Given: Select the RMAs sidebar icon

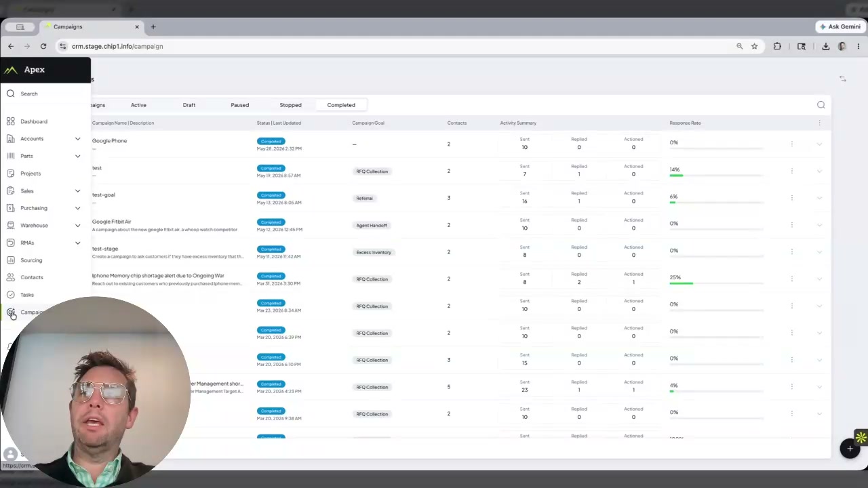Looking at the screenshot, I should (x=10, y=243).
